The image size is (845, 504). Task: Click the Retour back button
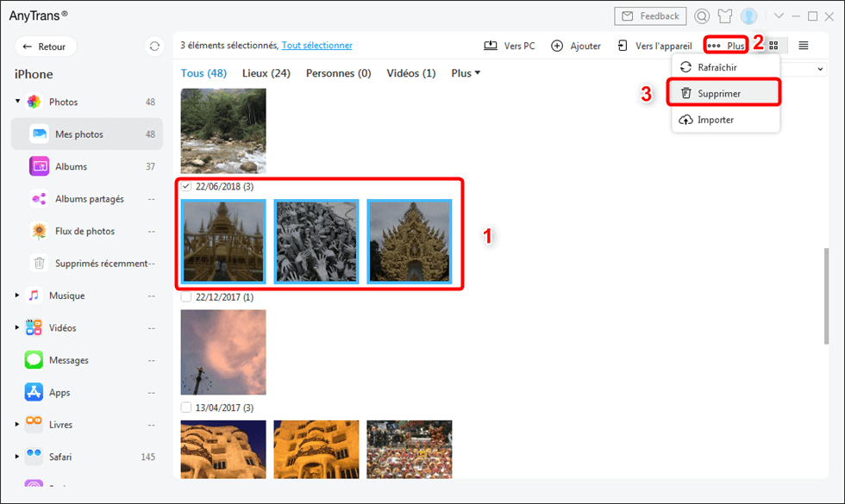(x=45, y=47)
